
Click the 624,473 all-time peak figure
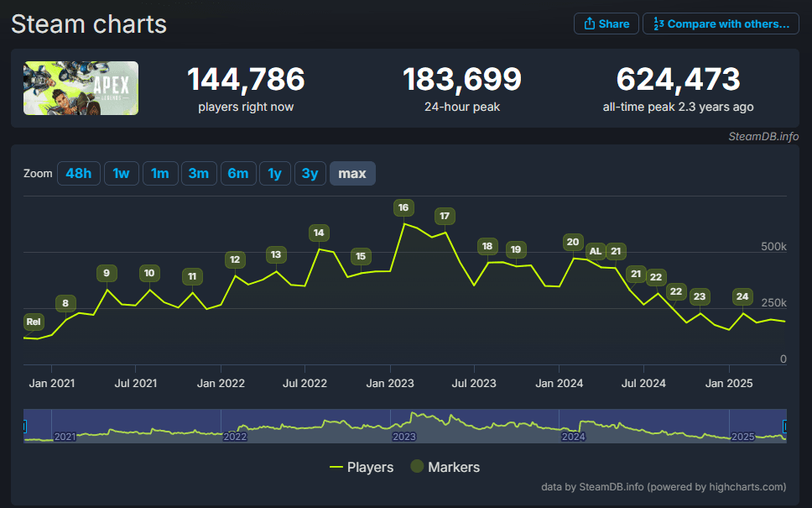pos(678,79)
